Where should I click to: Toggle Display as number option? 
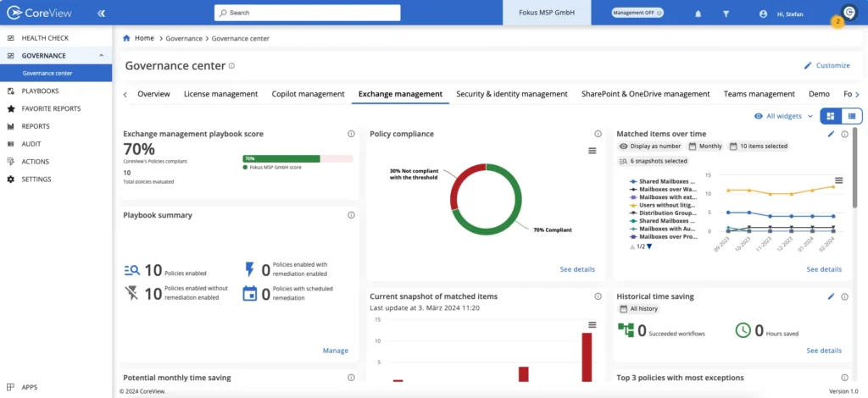(x=651, y=146)
